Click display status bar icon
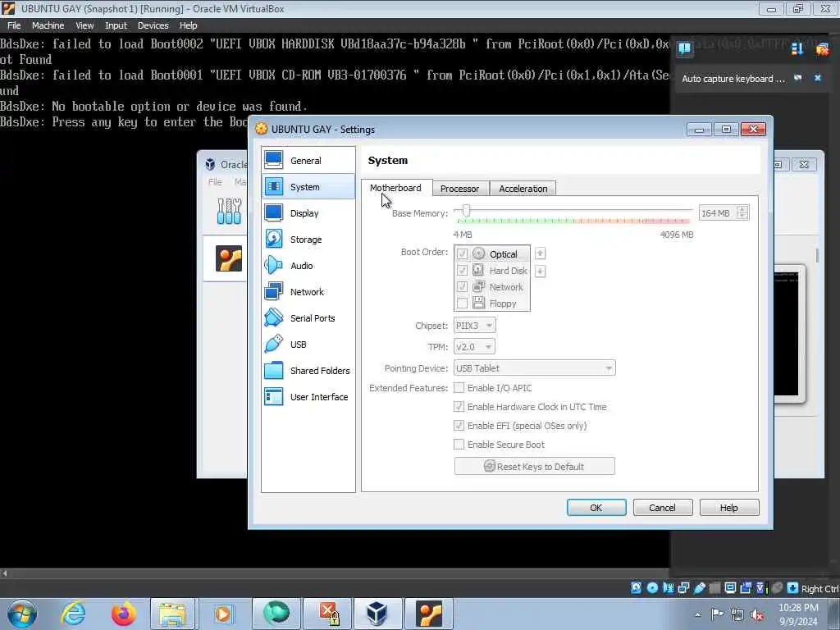840x630 pixels. pyautogui.click(x=729, y=587)
